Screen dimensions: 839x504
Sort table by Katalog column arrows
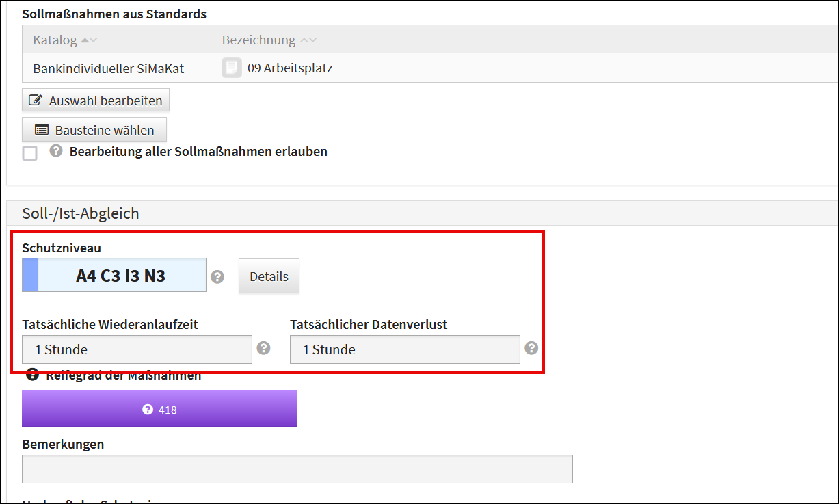pos(89,40)
